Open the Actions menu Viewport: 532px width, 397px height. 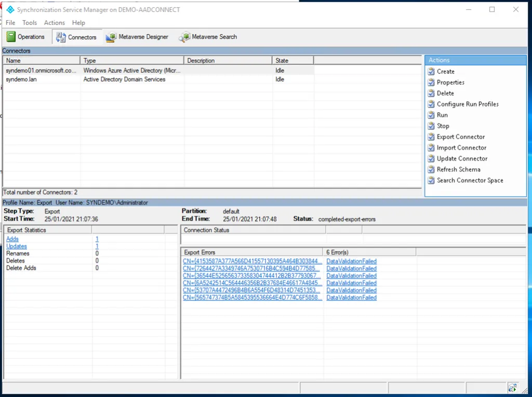pyautogui.click(x=55, y=23)
